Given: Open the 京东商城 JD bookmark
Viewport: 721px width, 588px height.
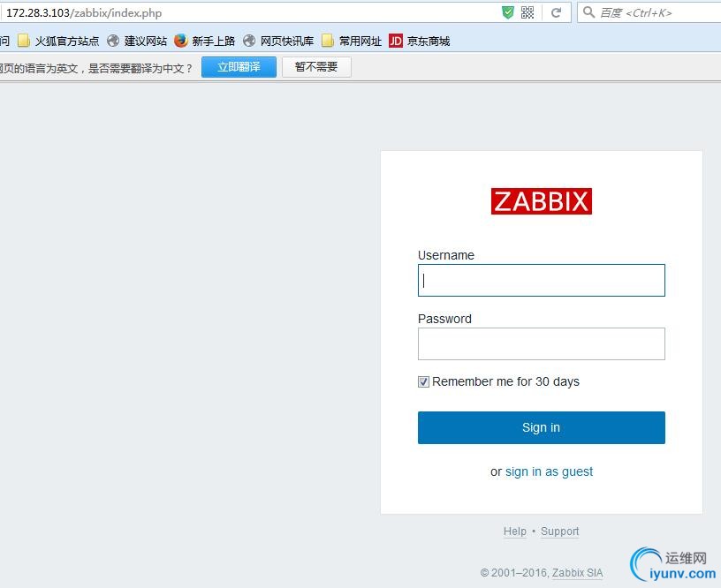Looking at the screenshot, I should 420,41.
